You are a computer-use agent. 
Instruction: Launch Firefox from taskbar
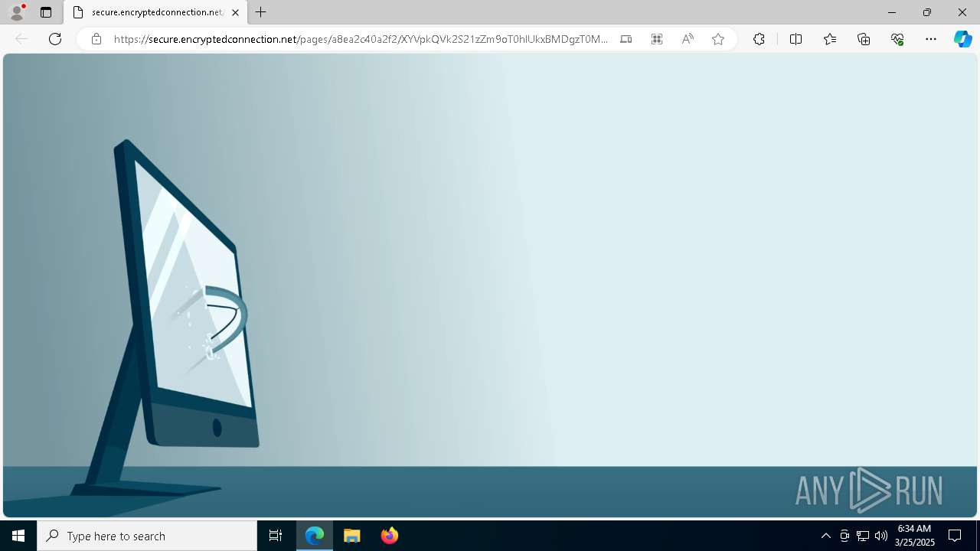[390, 536]
